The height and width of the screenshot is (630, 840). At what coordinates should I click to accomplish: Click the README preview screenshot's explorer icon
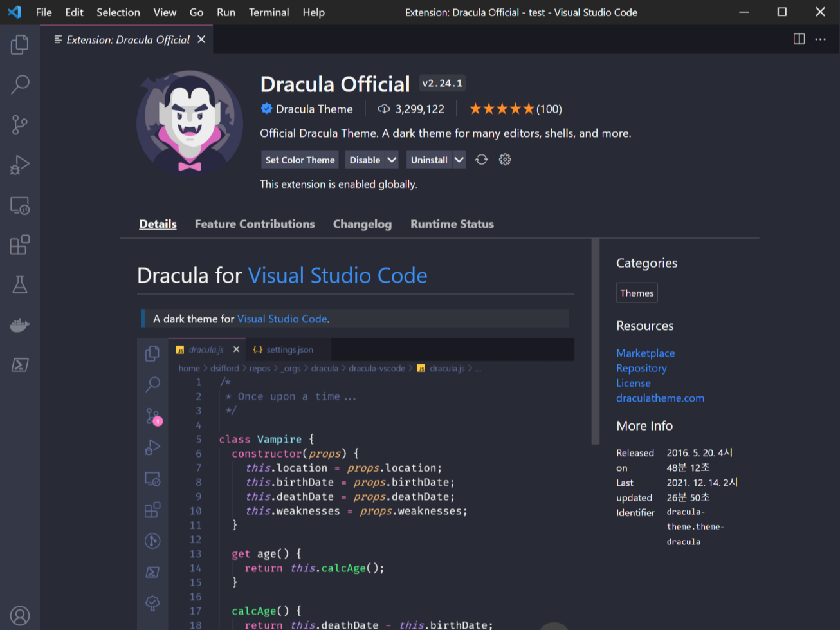152,353
